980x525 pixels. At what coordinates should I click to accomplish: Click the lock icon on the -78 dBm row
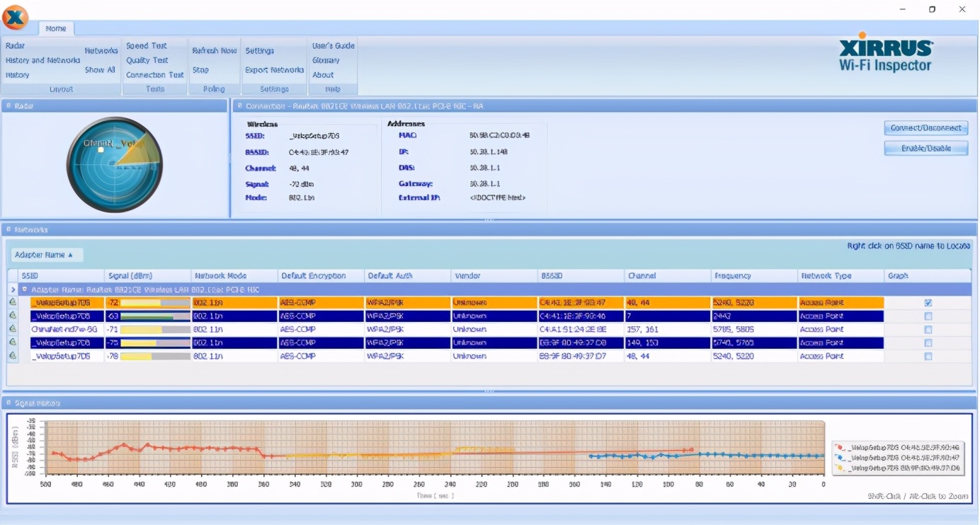(13, 357)
